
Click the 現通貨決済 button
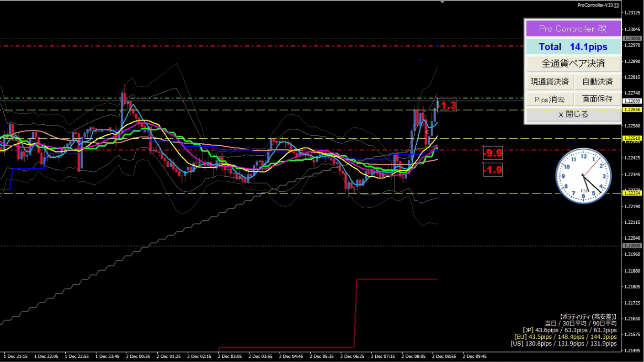549,82
